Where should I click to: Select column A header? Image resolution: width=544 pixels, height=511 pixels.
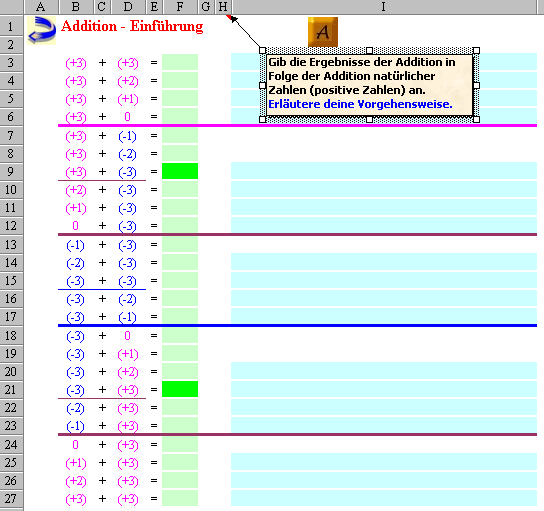pos(41,7)
